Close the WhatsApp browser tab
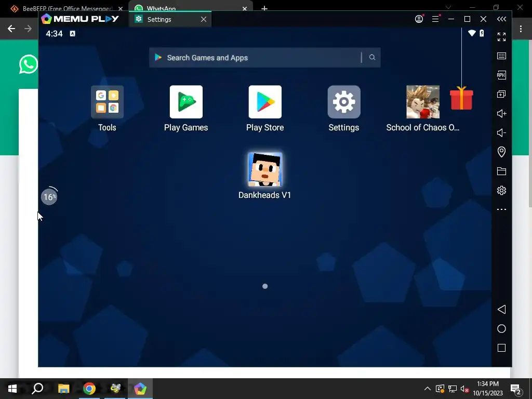The width and height of the screenshot is (532, 399). coord(245,8)
